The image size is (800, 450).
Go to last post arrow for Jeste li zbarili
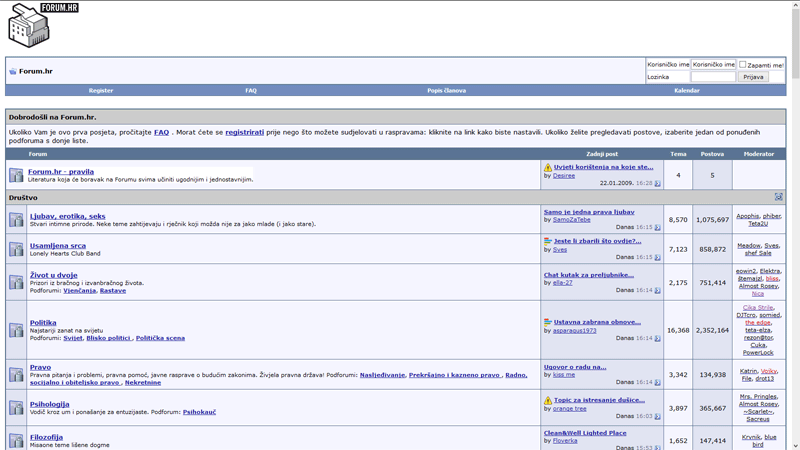pos(658,258)
